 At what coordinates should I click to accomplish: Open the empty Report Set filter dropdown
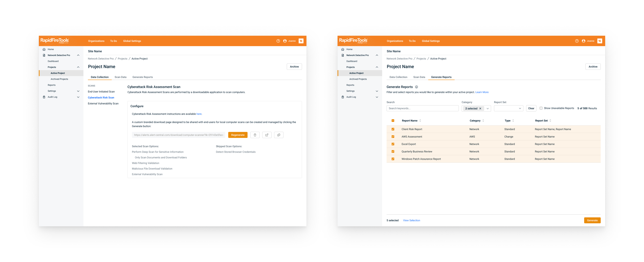(x=508, y=108)
